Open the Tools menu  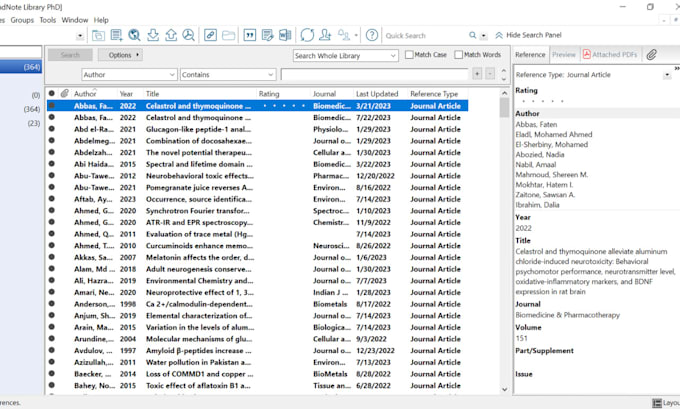tap(48, 20)
